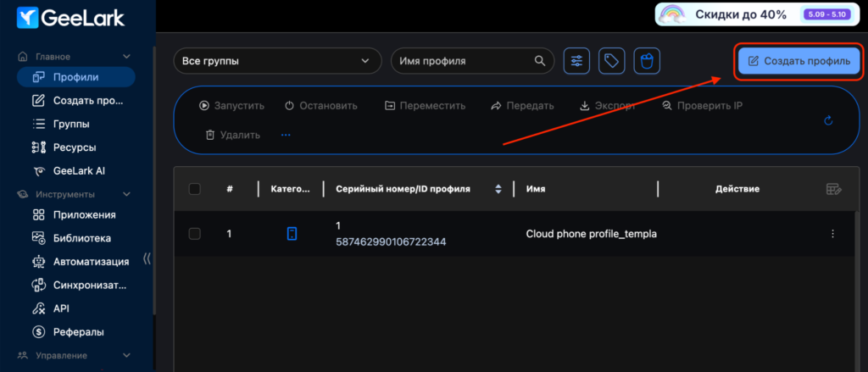Refresh the profile list
Screen dimensions: 868x372
point(829,120)
